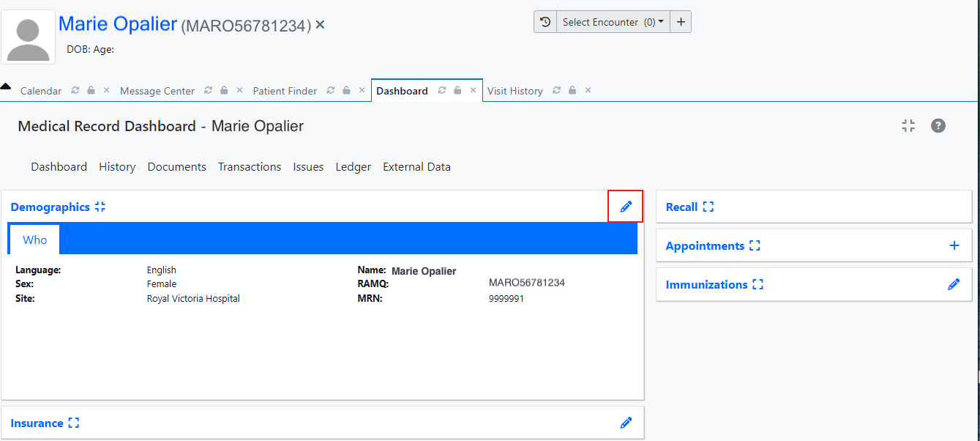Edit insurance via its pencil icon
The width and height of the screenshot is (980, 441).
626,423
